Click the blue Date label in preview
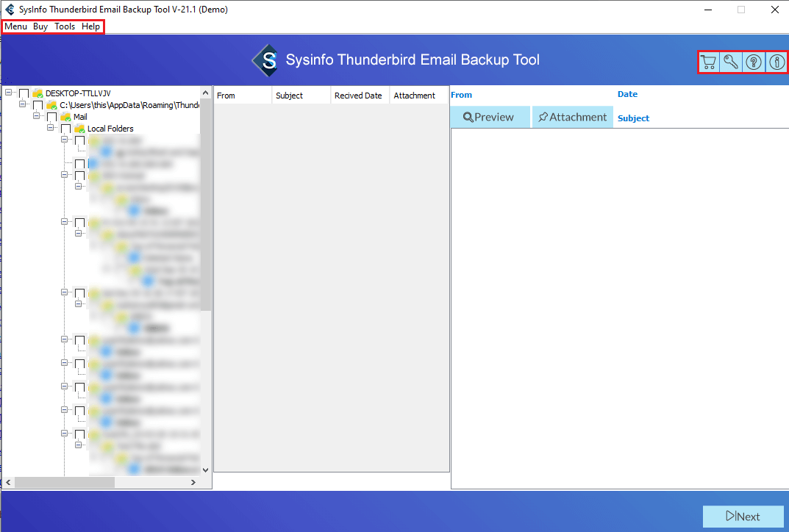Screen dimensions: 789x532 627,94
